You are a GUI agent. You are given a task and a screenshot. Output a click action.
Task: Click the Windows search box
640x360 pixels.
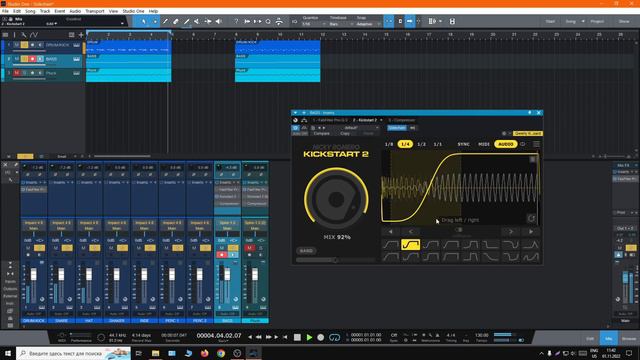(73, 353)
